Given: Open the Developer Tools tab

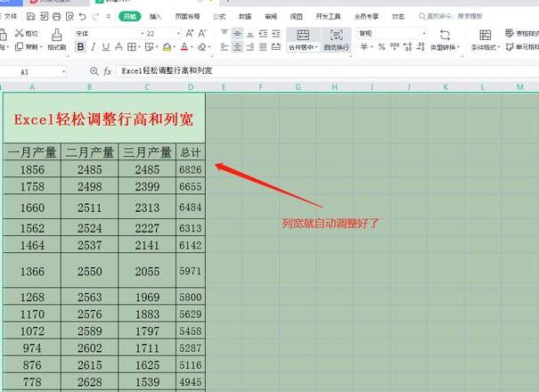Looking at the screenshot, I should tap(328, 16).
